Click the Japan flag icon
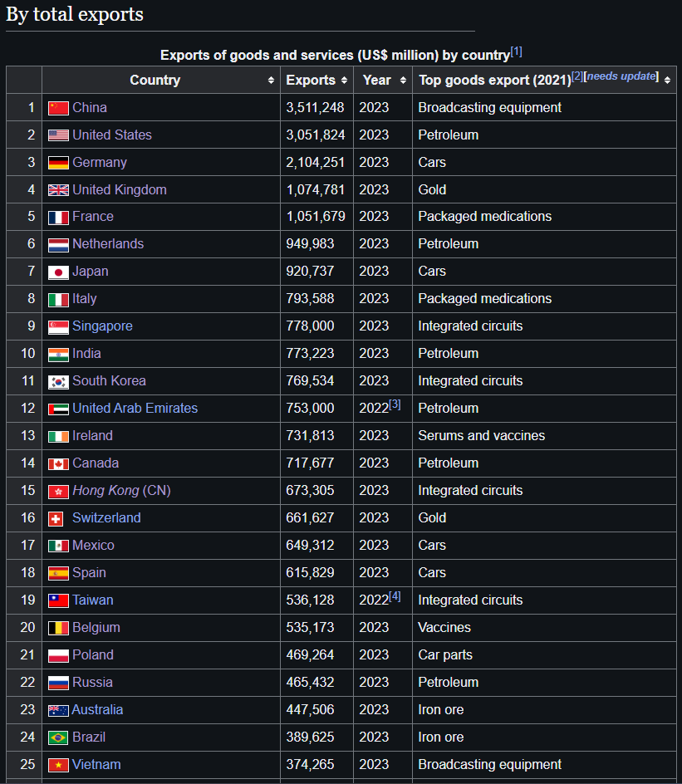Screen dimensions: 682x784 tap(58, 272)
